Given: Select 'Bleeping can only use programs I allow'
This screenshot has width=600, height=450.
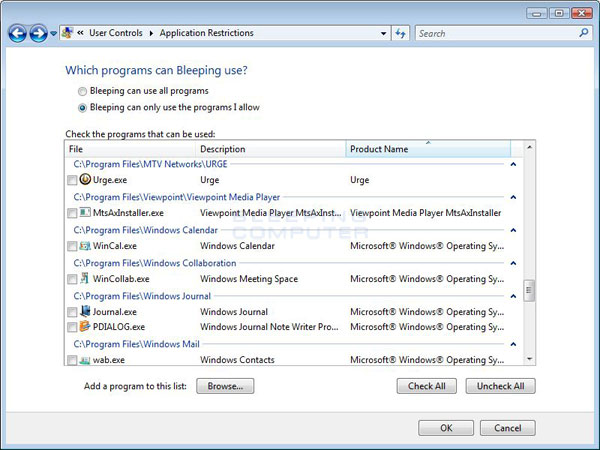Looking at the screenshot, I should pyautogui.click(x=168, y=108).
